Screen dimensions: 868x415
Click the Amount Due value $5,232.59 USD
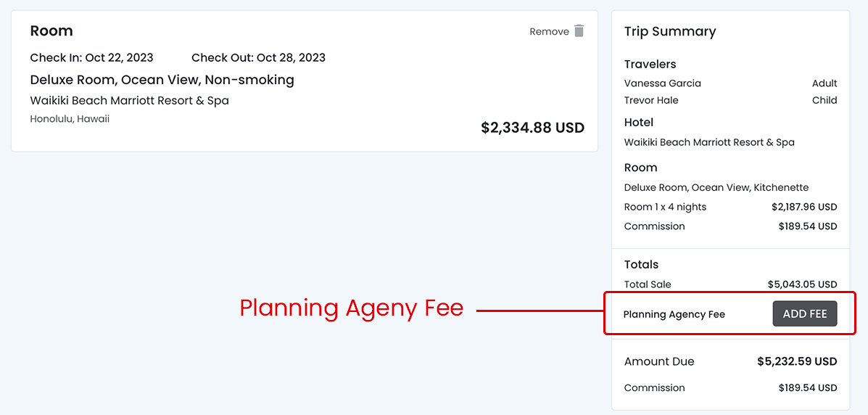pos(797,361)
